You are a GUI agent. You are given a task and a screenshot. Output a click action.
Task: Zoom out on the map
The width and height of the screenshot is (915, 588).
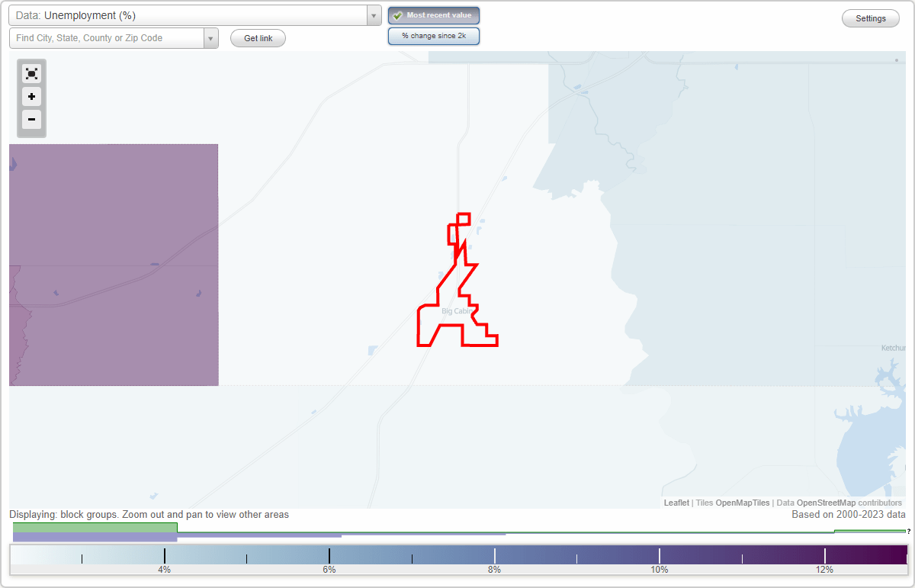(x=31, y=120)
